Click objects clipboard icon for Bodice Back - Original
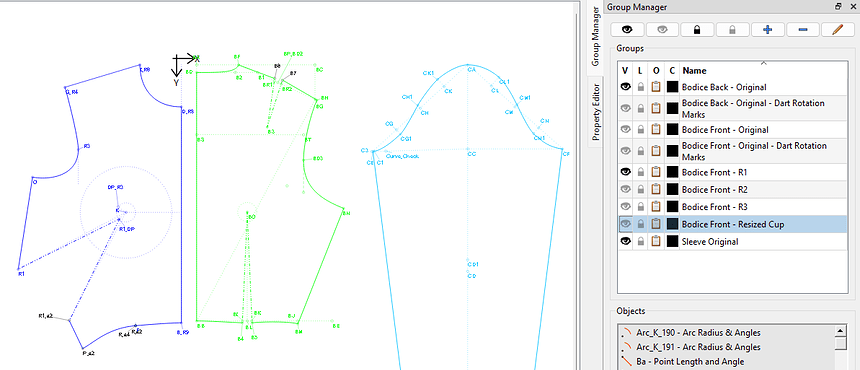The image size is (860, 370). [656, 87]
